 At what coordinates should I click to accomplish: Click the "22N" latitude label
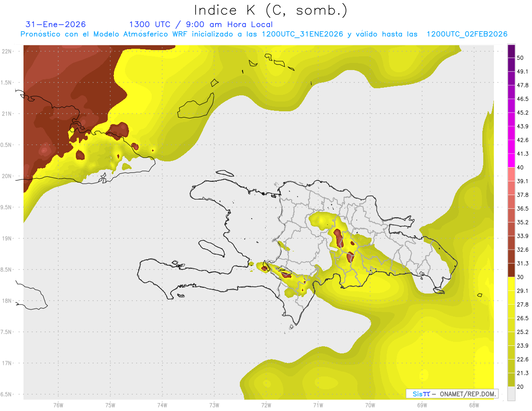coord(7,51)
